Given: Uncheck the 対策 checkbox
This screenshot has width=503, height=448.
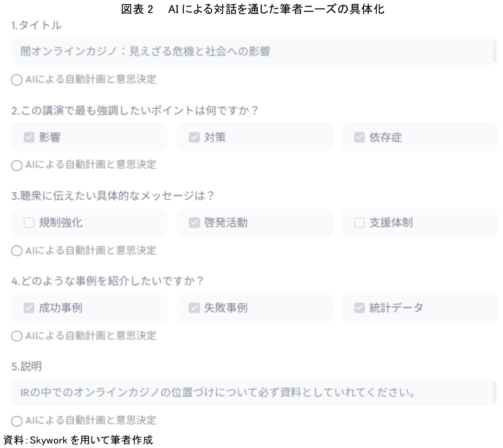Looking at the screenshot, I should coord(194,137).
